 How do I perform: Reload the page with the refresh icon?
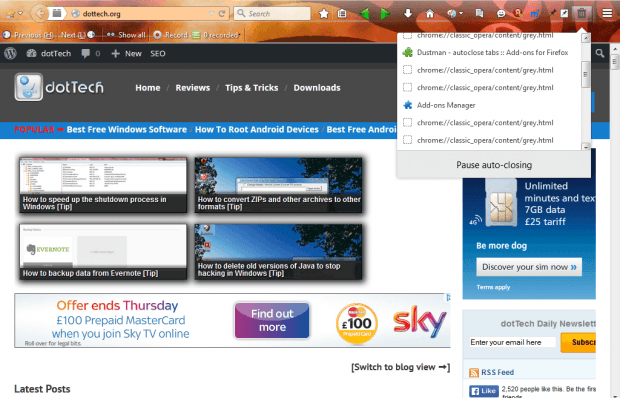(x=222, y=13)
